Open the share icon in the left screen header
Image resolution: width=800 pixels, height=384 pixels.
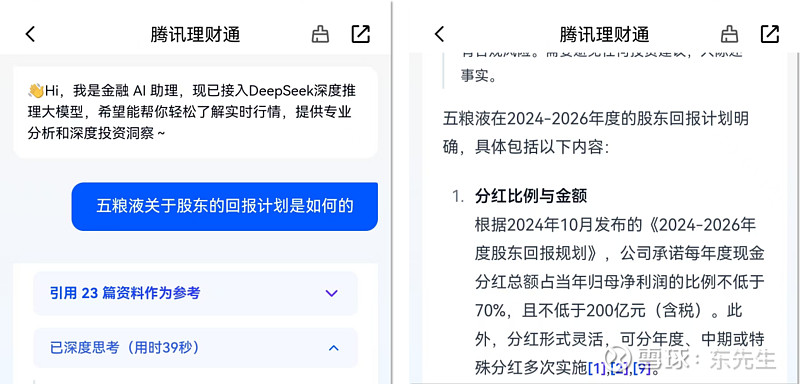[x=361, y=34]
